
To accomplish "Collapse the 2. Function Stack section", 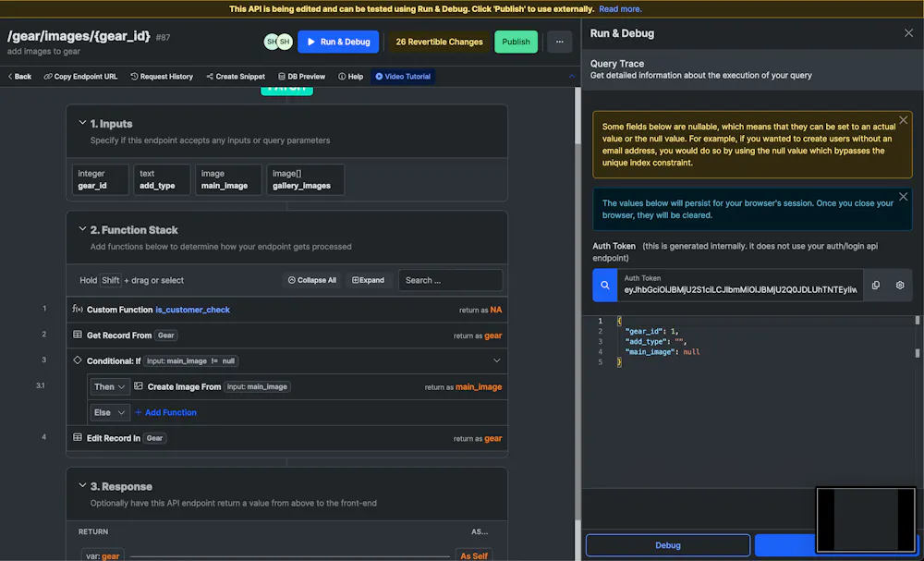I will click(x=82, y=229).
